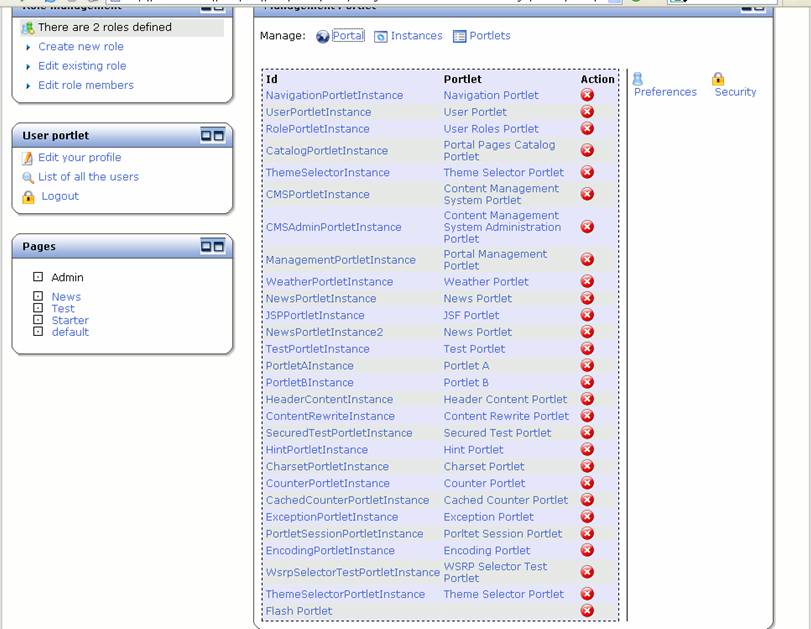
Task: Delete the RolePortletInstance row
Action: coord(587,128)
